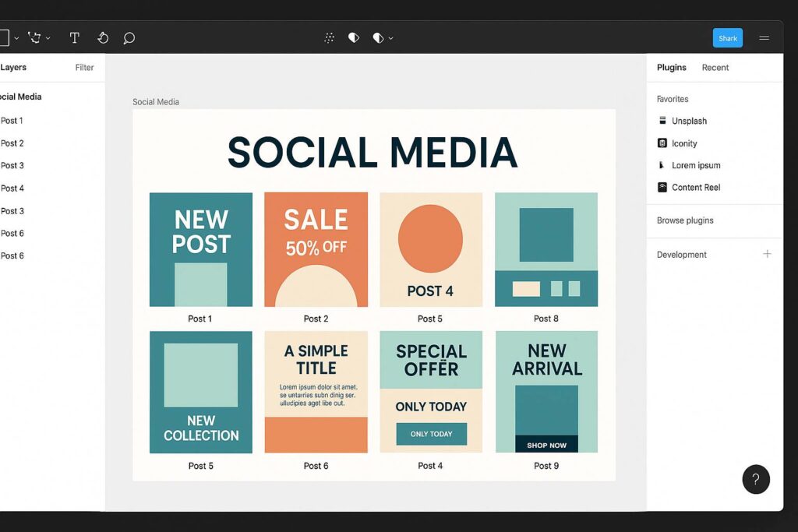
Task: Select the Post 1 layer
Action: pyautogui.click(x=12, y=121)
